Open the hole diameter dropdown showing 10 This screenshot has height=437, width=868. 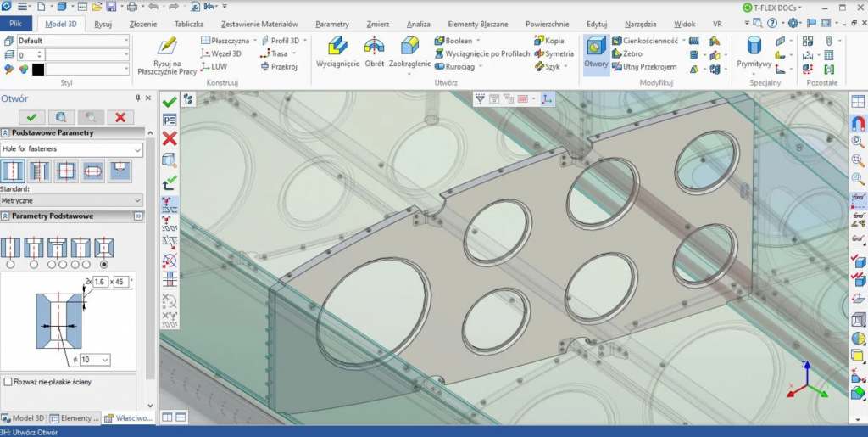[x=93, y=360]
